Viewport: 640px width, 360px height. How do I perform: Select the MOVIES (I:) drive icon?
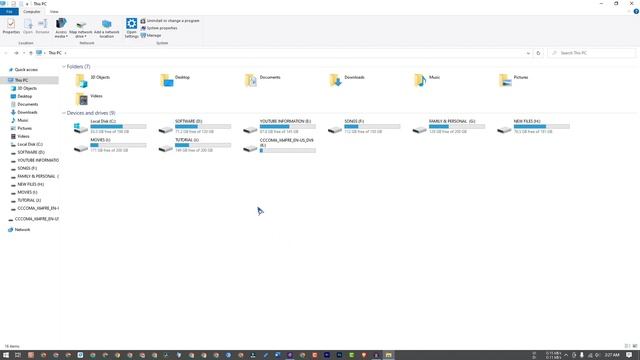81,148
